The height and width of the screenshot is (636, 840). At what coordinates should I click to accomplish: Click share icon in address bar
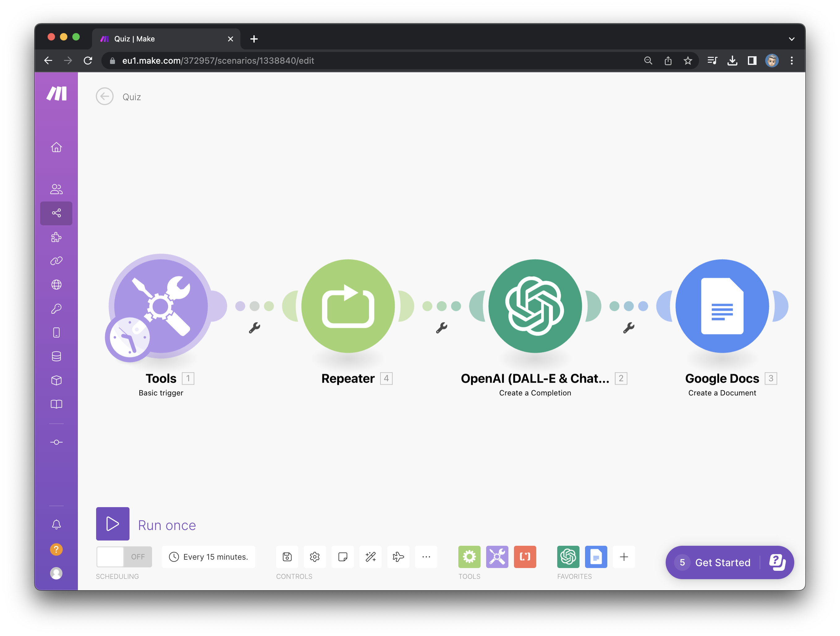(x=668, y=60)
